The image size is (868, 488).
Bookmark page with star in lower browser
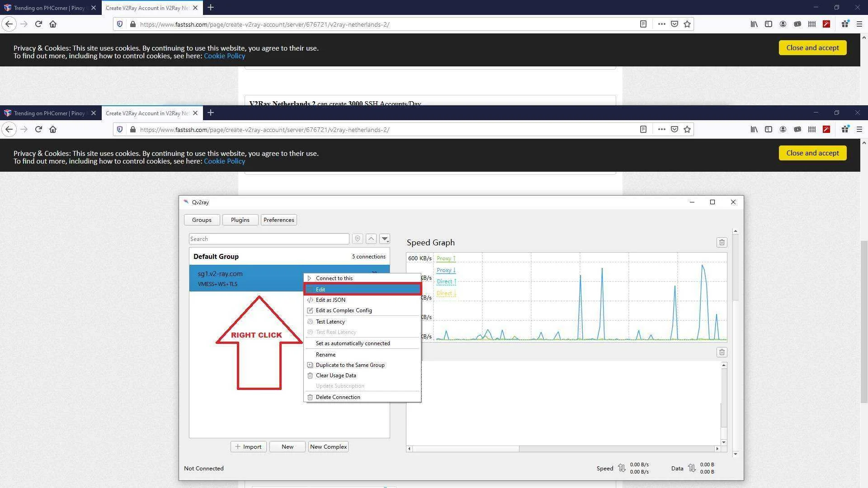(687, 130)
